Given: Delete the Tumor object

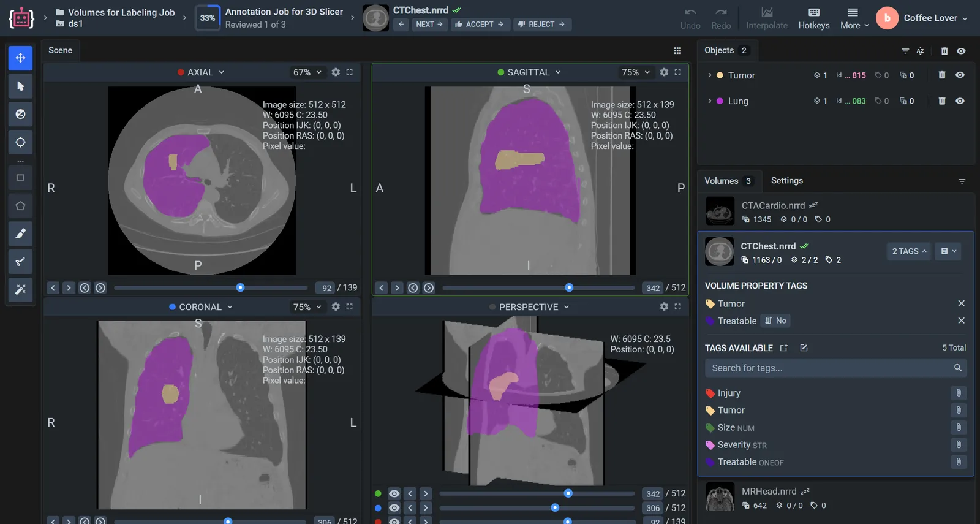Looking at the screenshot, I should click(942, 75).
